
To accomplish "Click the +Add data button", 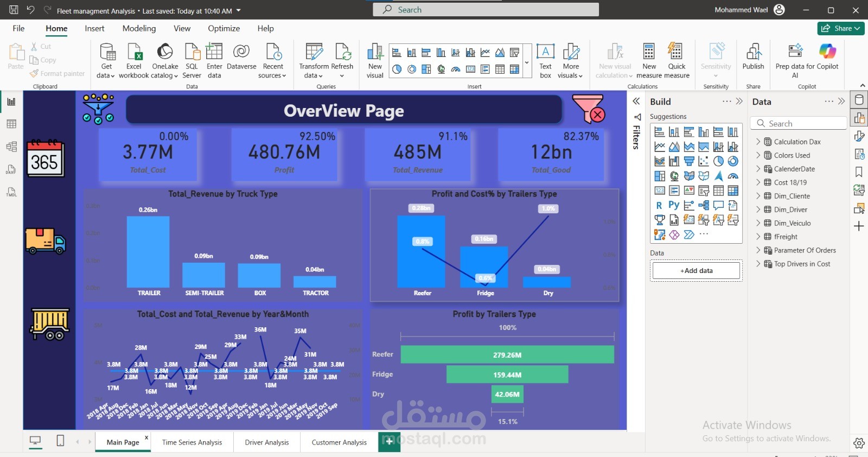I will point(696,270).
